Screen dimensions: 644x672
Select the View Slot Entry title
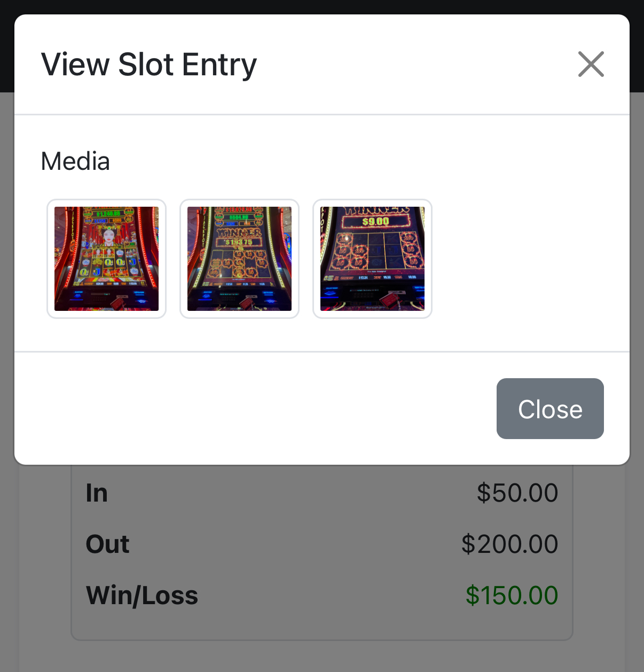point(149,65)
